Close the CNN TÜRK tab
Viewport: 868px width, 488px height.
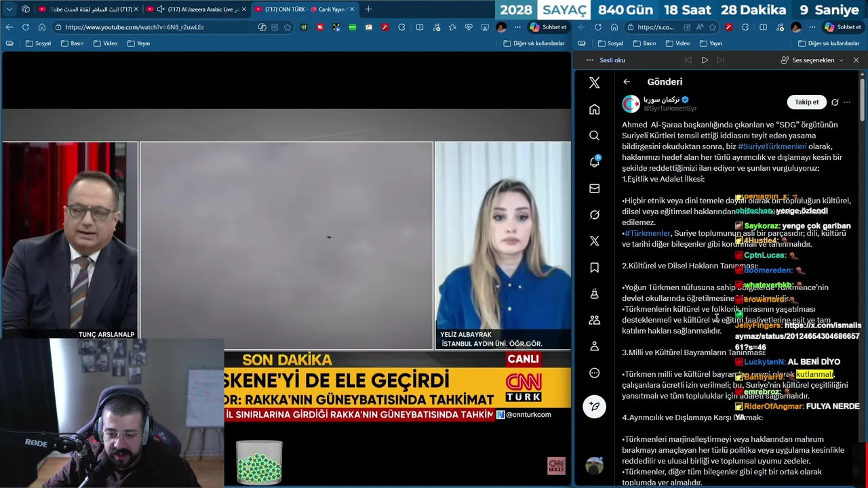point(352,9)
